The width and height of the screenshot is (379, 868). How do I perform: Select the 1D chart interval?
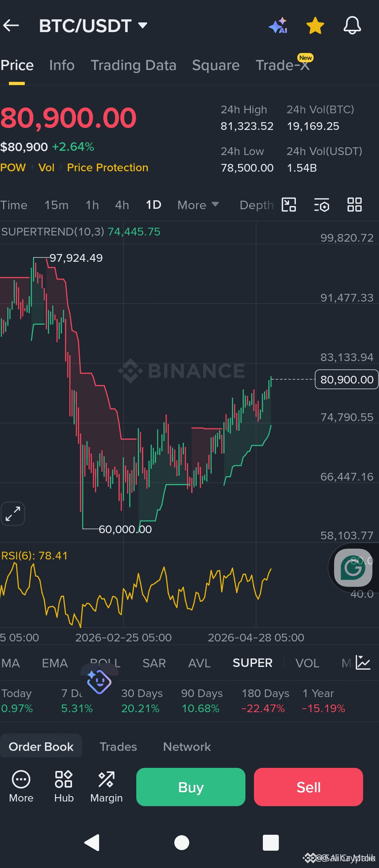click(153, 205)
